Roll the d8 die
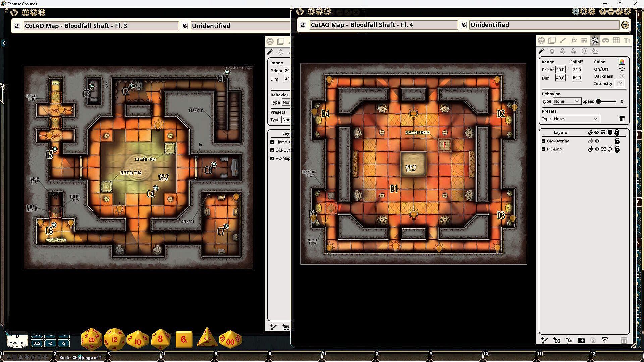Screen dimensions: 644x362 [x=160, y=339]
